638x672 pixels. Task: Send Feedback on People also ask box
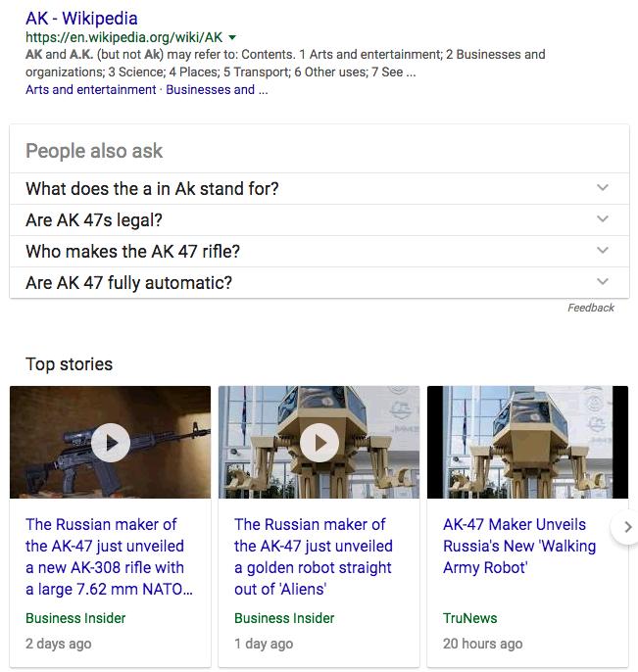(591, 308)
